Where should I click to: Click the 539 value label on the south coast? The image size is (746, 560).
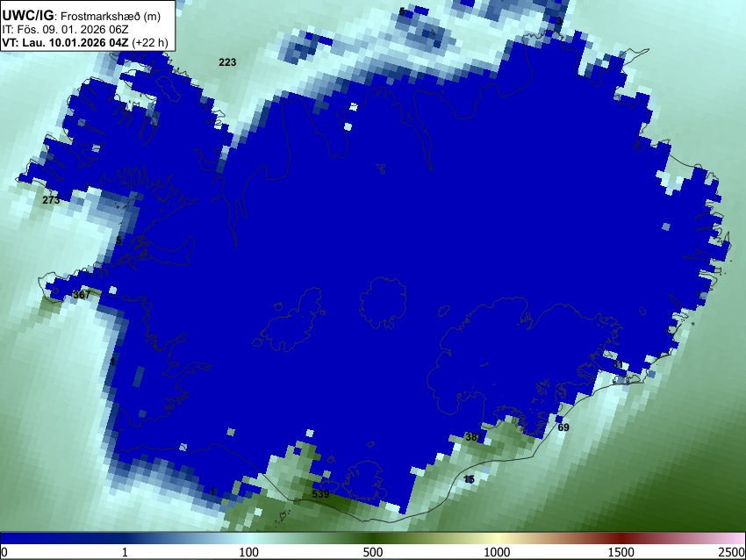pyautogui.click(x=320, y=494)
